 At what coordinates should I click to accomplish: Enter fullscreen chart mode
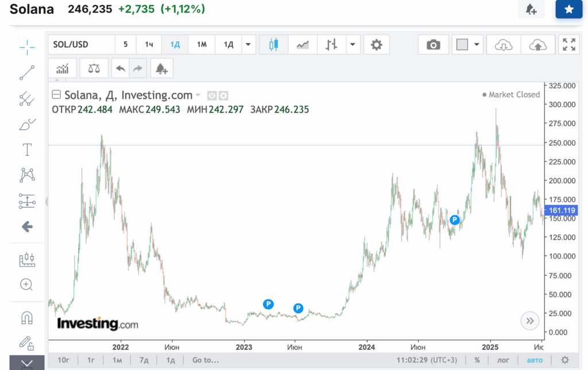[x=568, y=45]
